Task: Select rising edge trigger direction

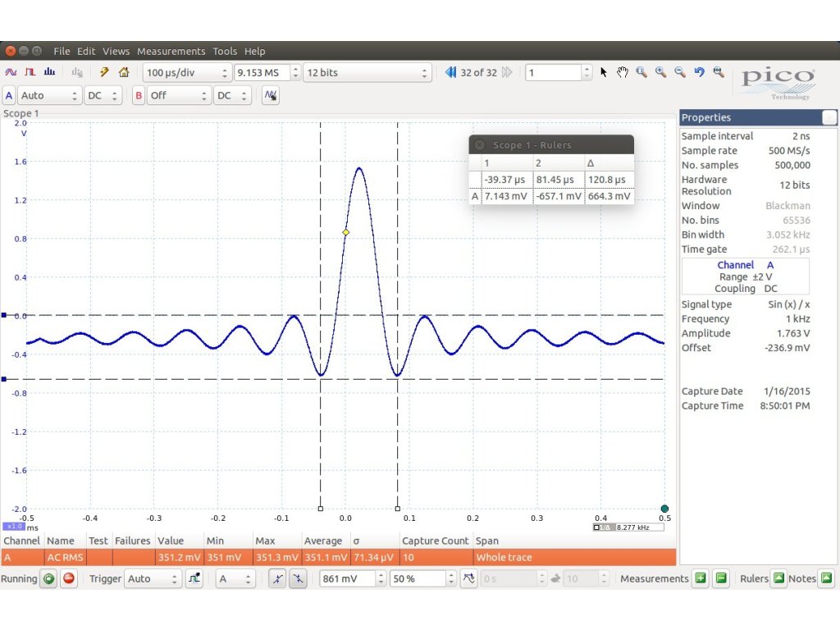Action: click(x=277, y=578)
